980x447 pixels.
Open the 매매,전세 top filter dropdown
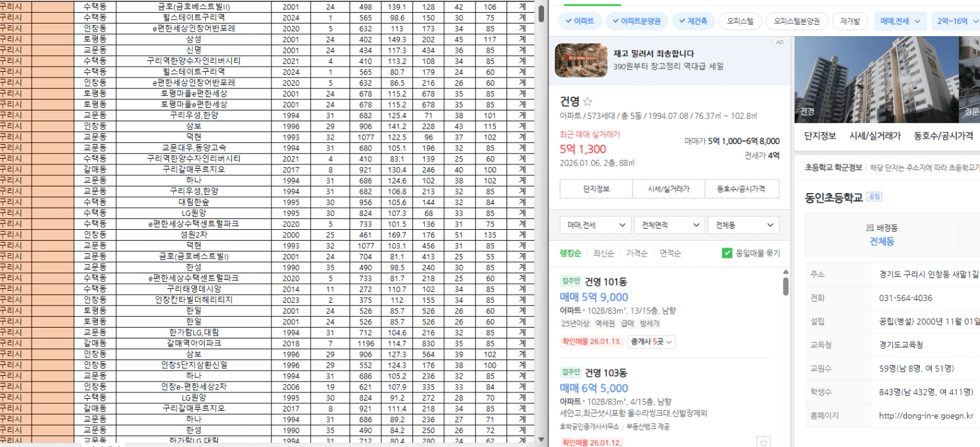(900, 22)
